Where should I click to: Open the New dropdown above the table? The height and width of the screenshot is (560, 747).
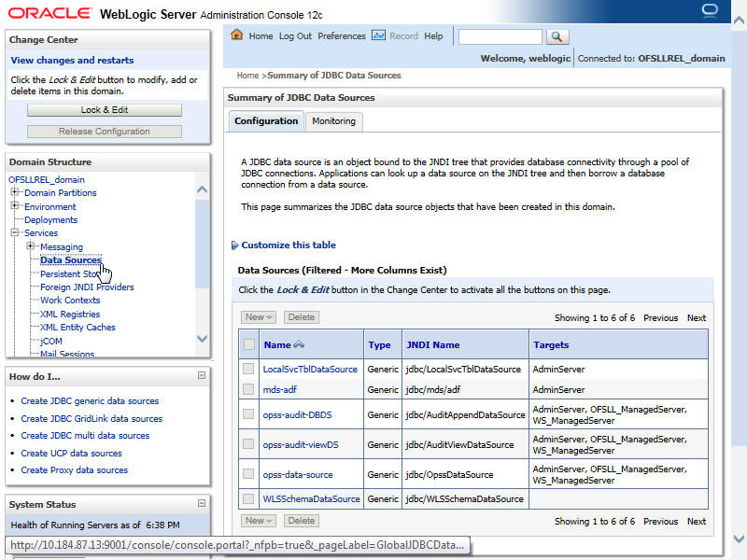coord(259,317)
